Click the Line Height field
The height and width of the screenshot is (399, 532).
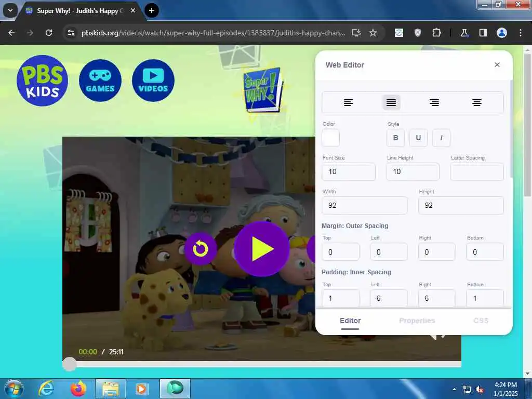coord(413,171)
